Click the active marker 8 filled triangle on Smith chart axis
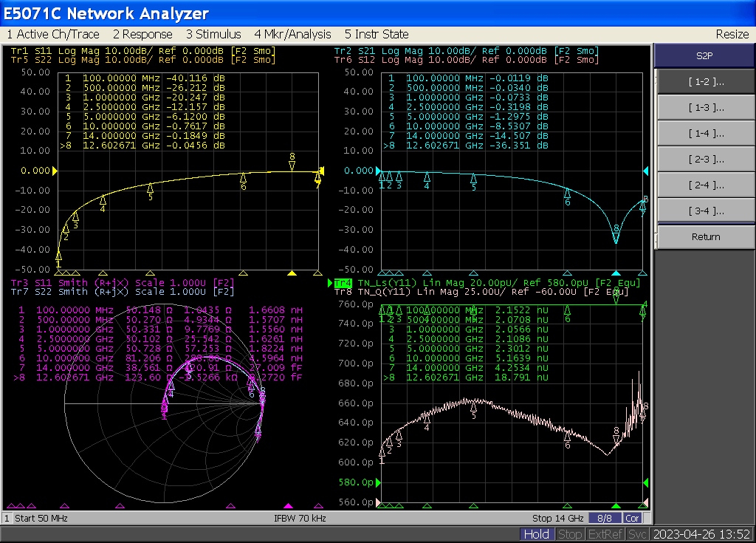The width and height of the screenshot is (756, 543). coord(288,506)
